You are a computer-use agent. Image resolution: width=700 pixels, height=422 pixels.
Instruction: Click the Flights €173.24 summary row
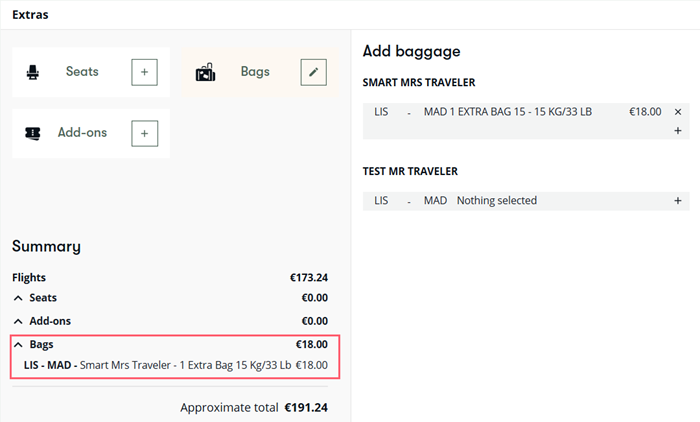click(170, 278)
